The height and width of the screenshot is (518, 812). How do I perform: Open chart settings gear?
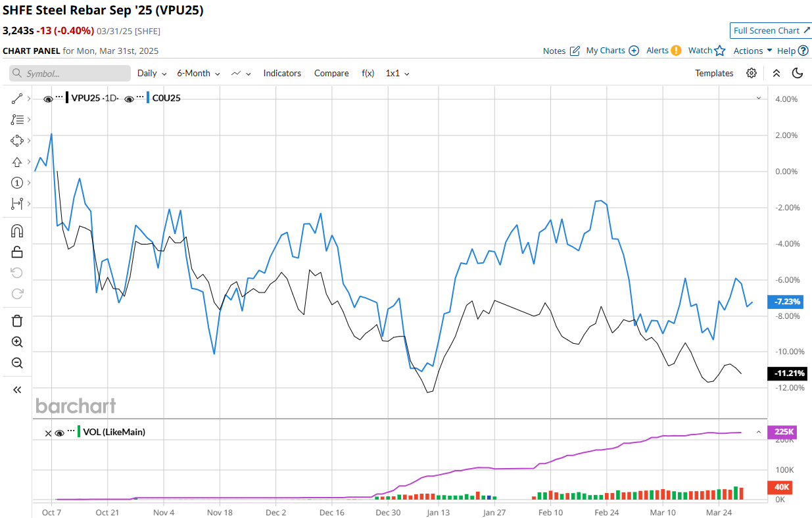tap(752, 73)
